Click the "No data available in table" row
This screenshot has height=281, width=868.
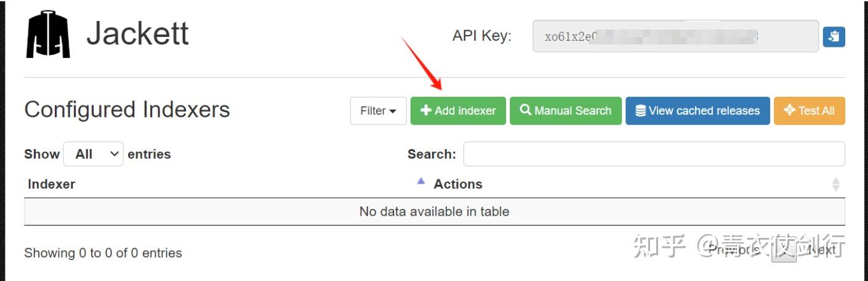click(x=434, y=211)
